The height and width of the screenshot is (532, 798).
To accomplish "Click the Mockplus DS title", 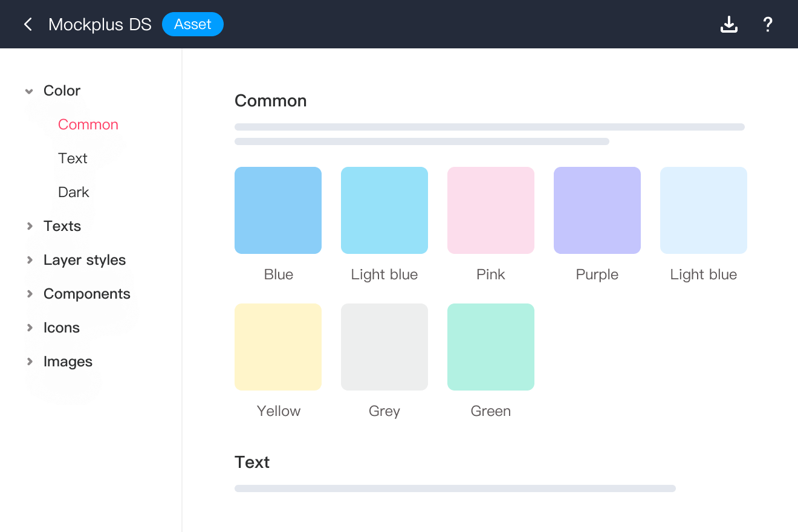I will [100, 24].
